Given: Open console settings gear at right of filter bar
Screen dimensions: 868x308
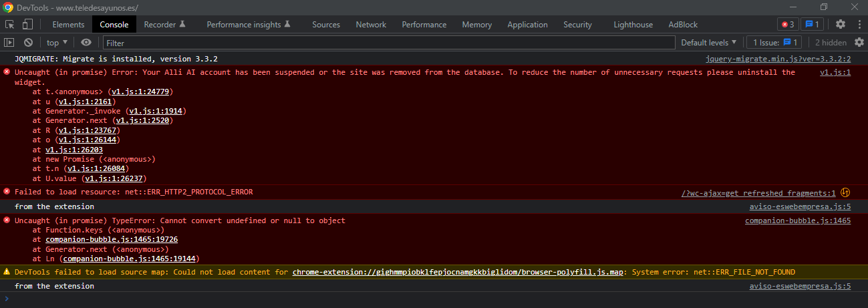Looking at the screenshot, I should pyautogui.click(x=859, y=42).
